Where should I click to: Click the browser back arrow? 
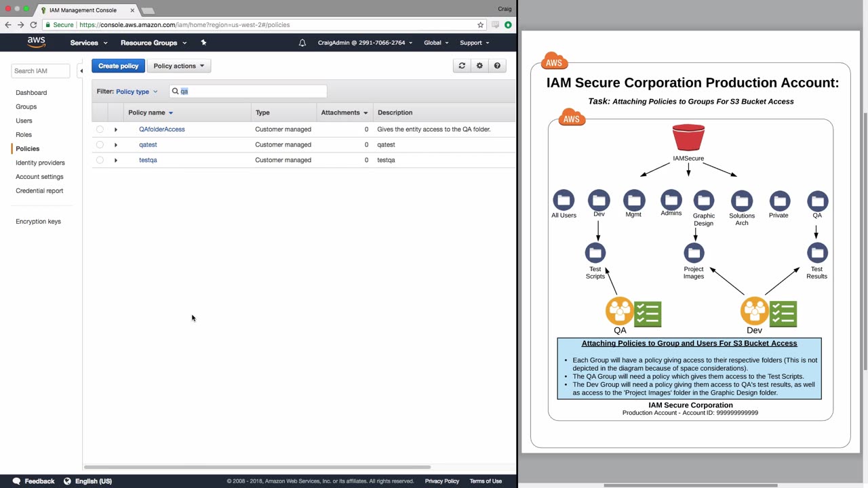8,24
